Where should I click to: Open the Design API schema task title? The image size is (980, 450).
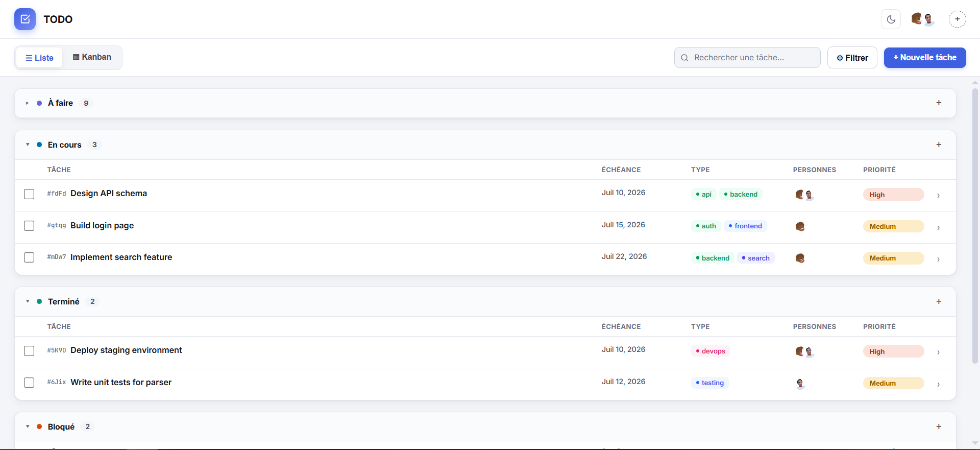click(109, 193)
